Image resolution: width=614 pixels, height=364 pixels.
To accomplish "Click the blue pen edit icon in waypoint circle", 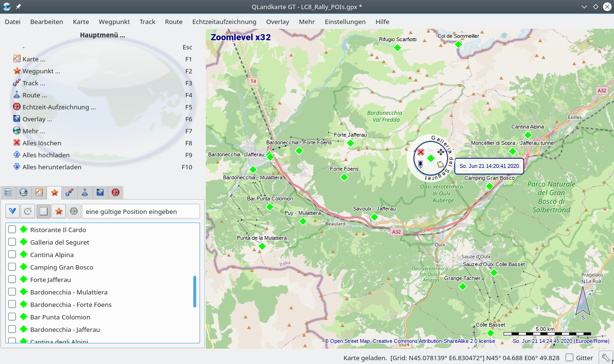I will 420,164.
